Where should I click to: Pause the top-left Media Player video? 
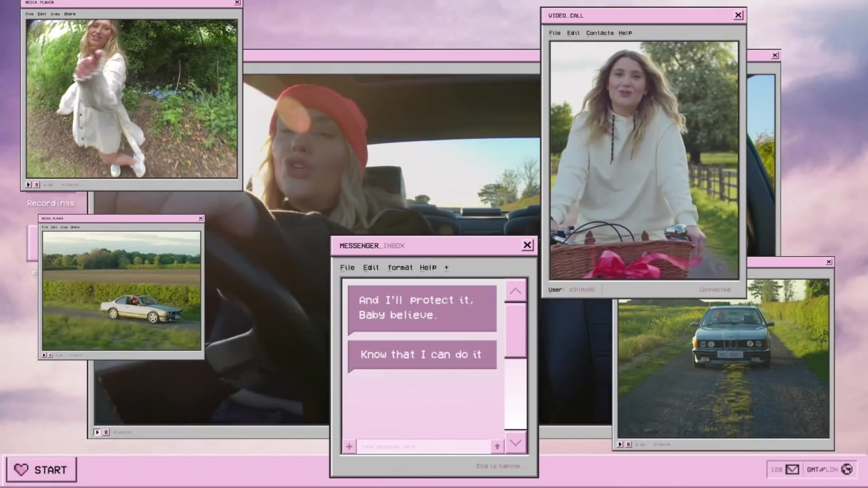pyautogui.click(x=37, y=184)
